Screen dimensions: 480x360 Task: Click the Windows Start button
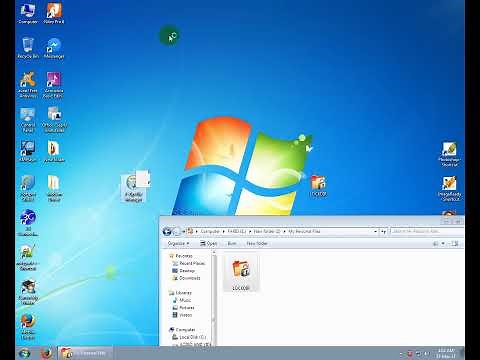[24, 353]
